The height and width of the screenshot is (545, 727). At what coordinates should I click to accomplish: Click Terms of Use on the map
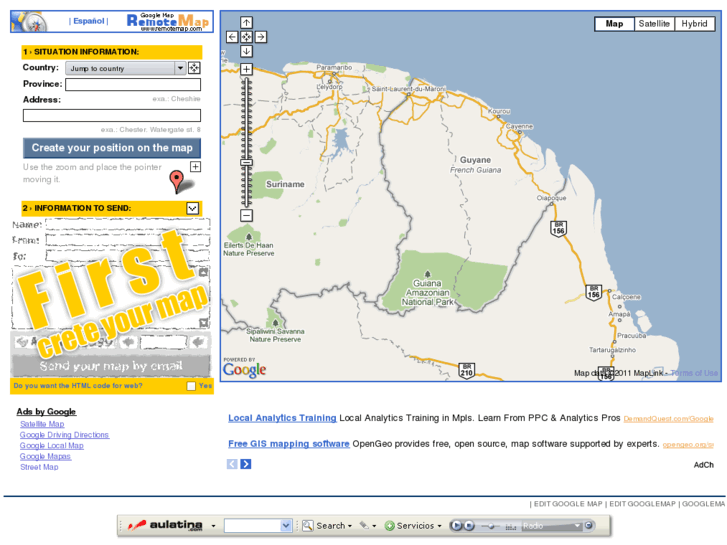(x=694, y=373)
